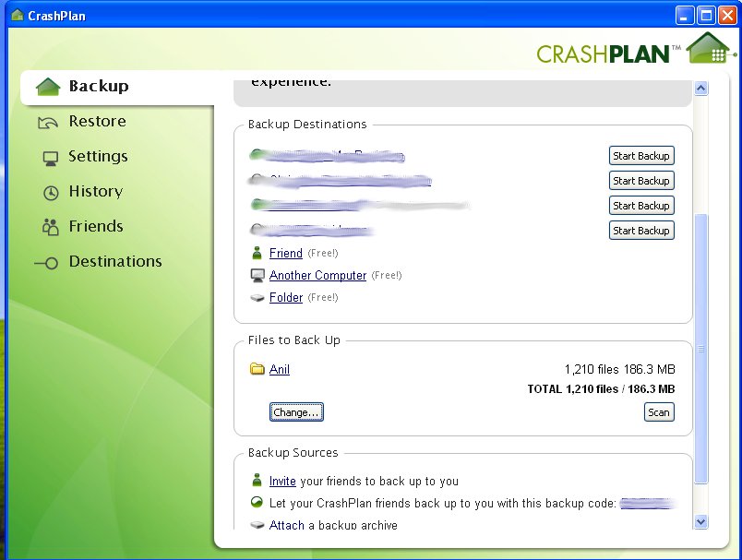742x560 pixels.
Task: Click the TOTAL 1,210 files / 186.3 MB text
Action: point(601,389)
